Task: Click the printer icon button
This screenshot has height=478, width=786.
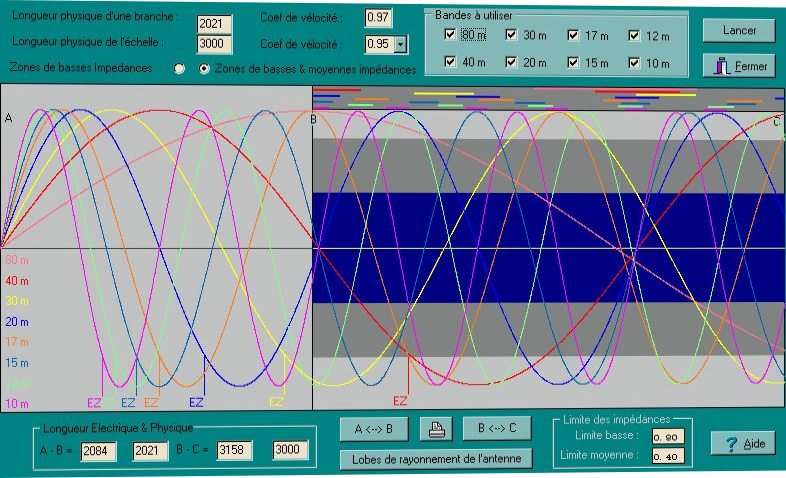Action: coord(436,429)
